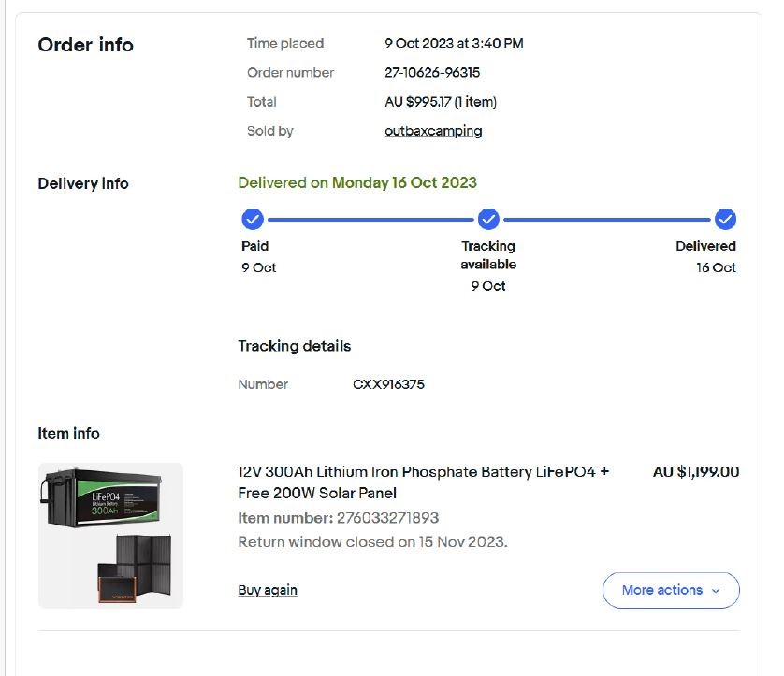This screenshot has width=784, height=676.
Task: Click the progress line between Tracking and Delivered
Action: (x=607, y=220)
